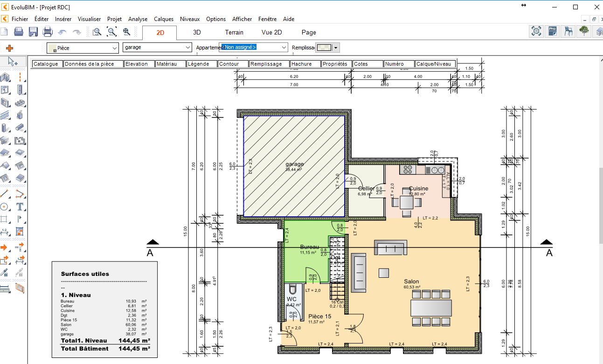This screenshot has width=603, height=364.
Task: Open the plants tree catalog icon
Action: click(x=583, y=32)
